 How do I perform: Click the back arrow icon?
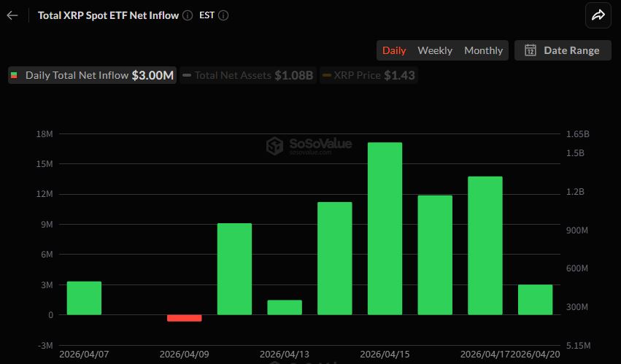point(12,15)
